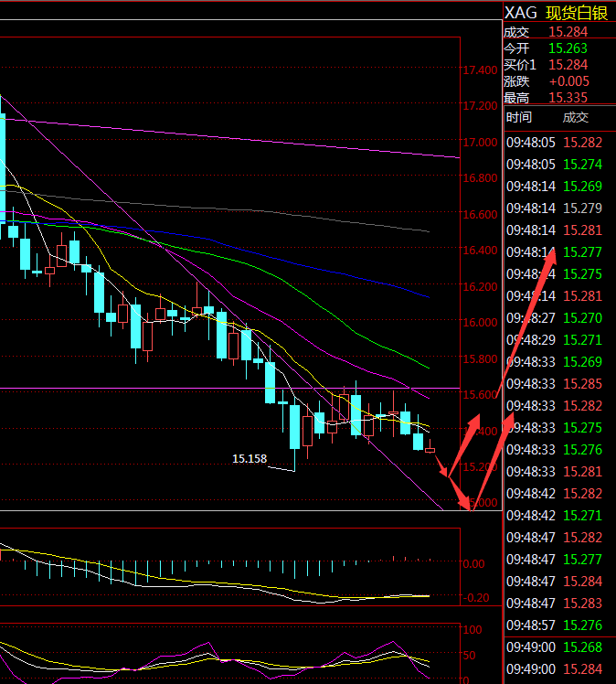Select the 15.279 trade at 09:48:14
Viewport: 616px width, 684px height.
tap(583, 208)
